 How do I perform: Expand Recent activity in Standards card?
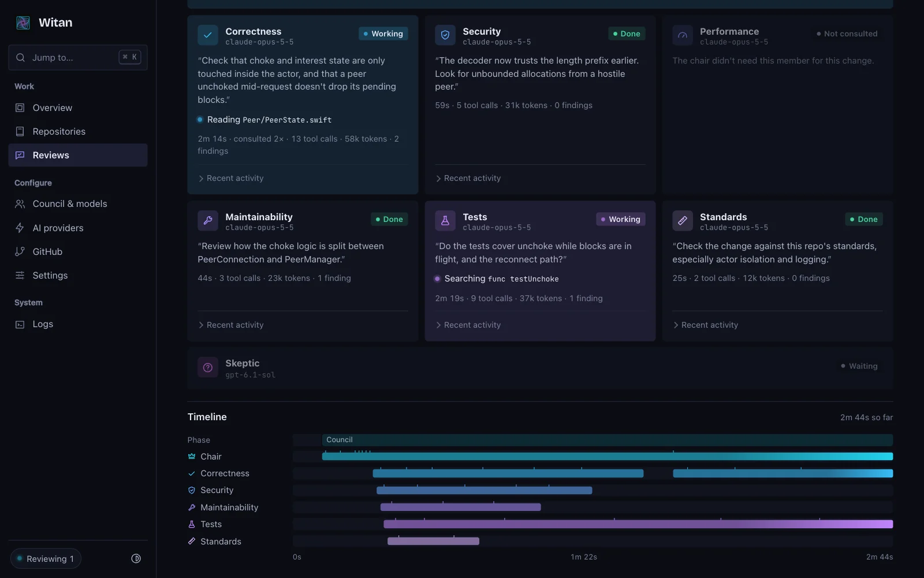[x=706, y=325]
